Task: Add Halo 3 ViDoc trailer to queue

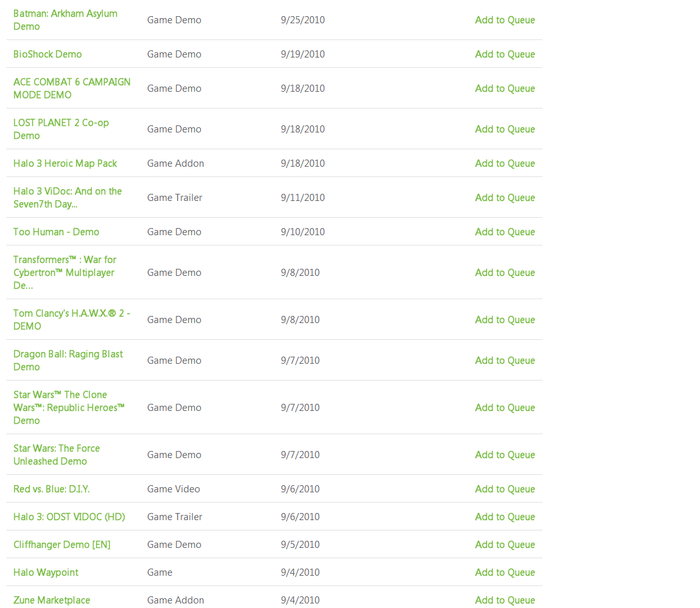Action: point(504,198)
